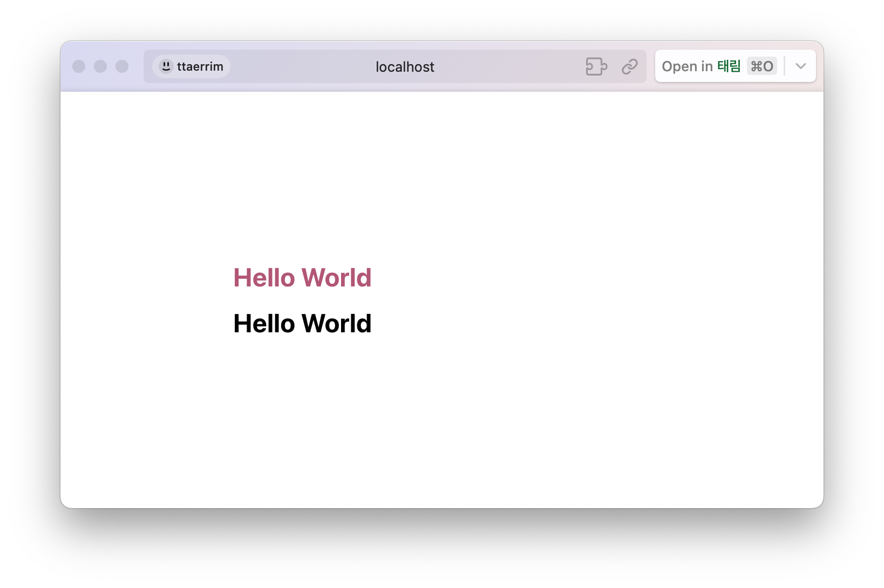Click the Open in 태림 button
The image size is (884, 588).
click(x=719, y=66)
